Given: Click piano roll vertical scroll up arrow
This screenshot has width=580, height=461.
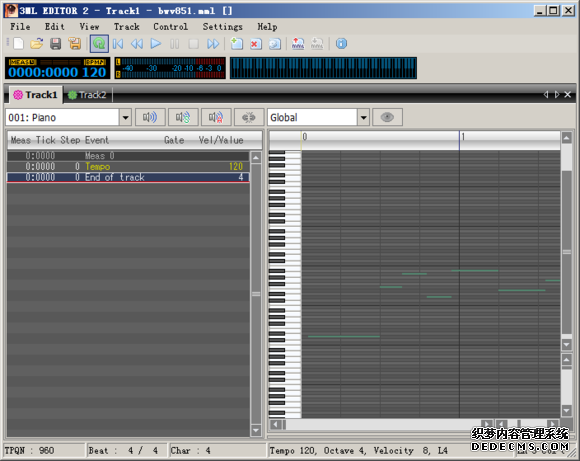Looking at the screenshot, I should pos(566,138).
